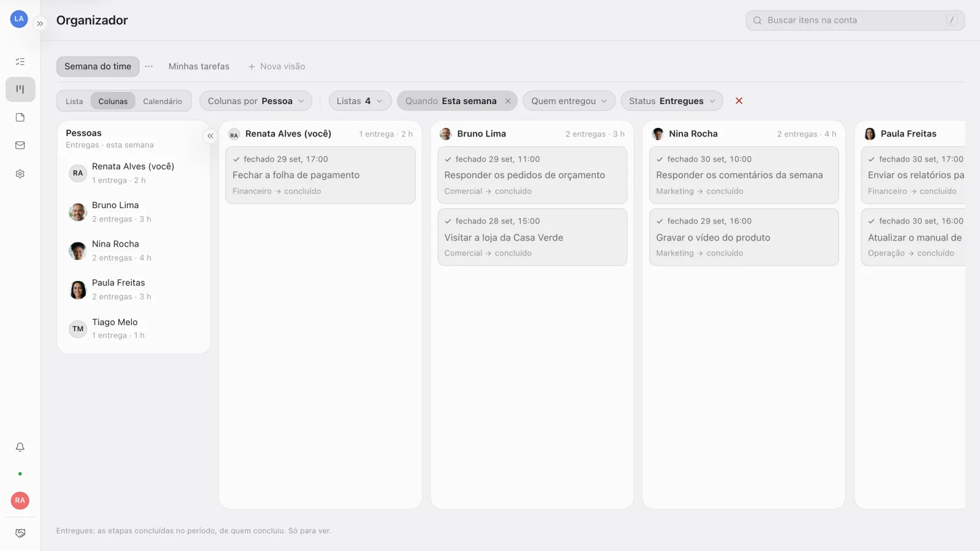Open Visitar a loja da Casa Verde card
Viewport: 980px width, 551px height.
[x=532, y=237]
